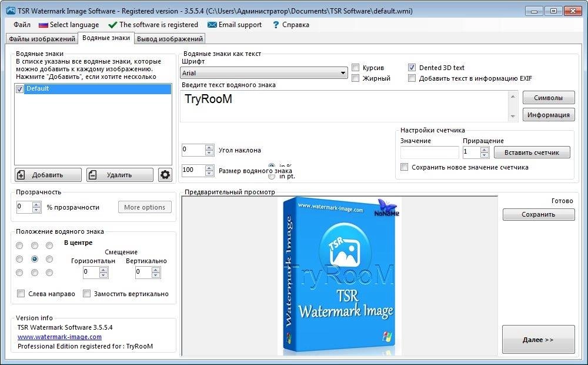
Task: Enable Слева направо checkbox
Action: point(21,294)
